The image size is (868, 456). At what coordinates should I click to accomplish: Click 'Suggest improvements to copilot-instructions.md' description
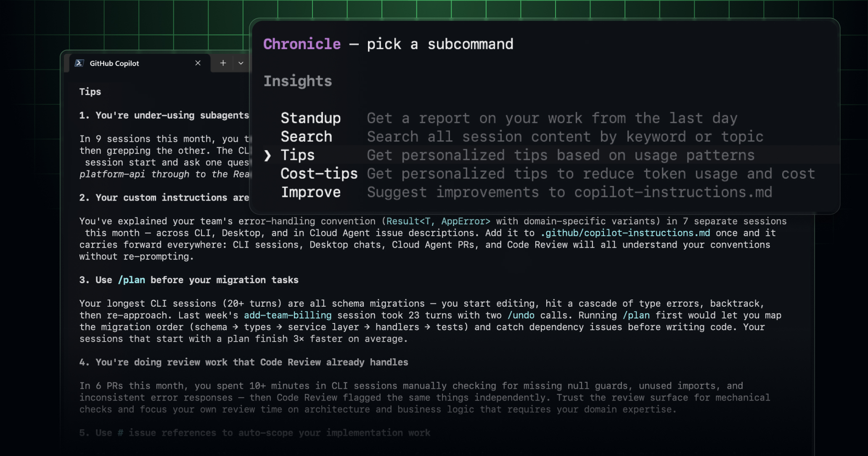click(x=569, y=192)
